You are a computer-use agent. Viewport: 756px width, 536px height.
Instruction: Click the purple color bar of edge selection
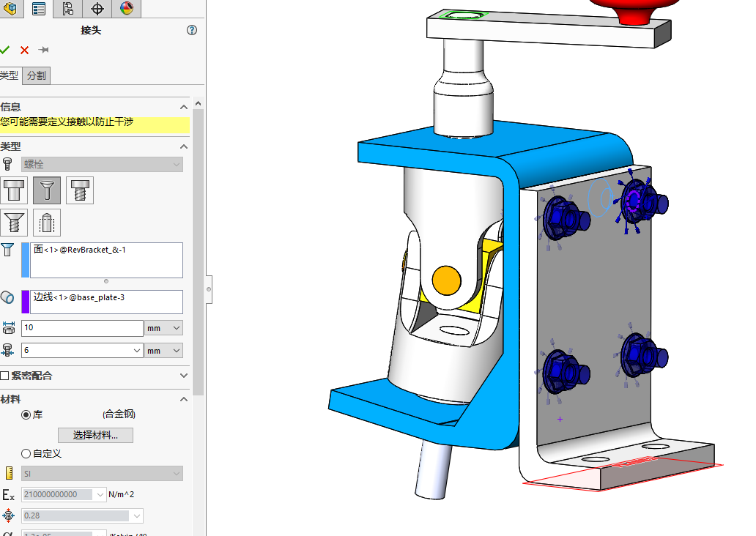point(26,302)
